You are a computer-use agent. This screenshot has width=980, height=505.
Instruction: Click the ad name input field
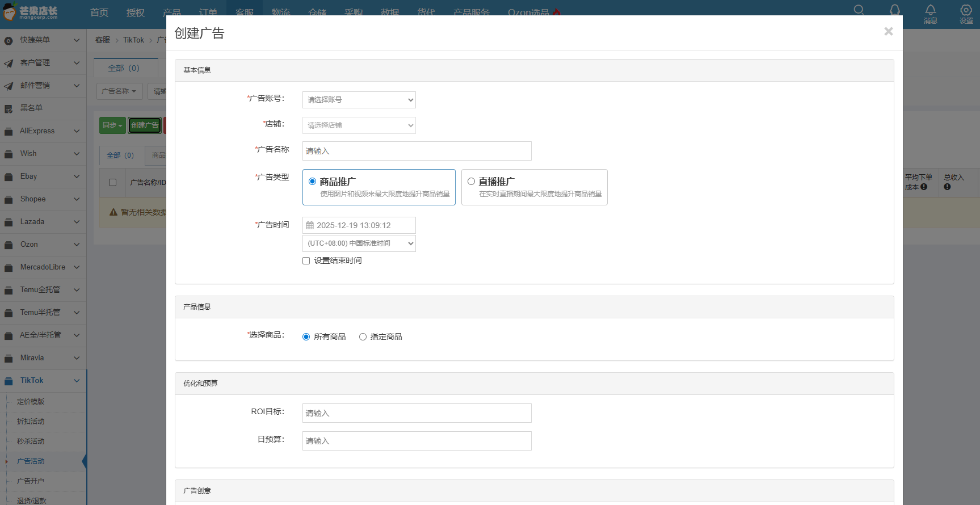417,151
